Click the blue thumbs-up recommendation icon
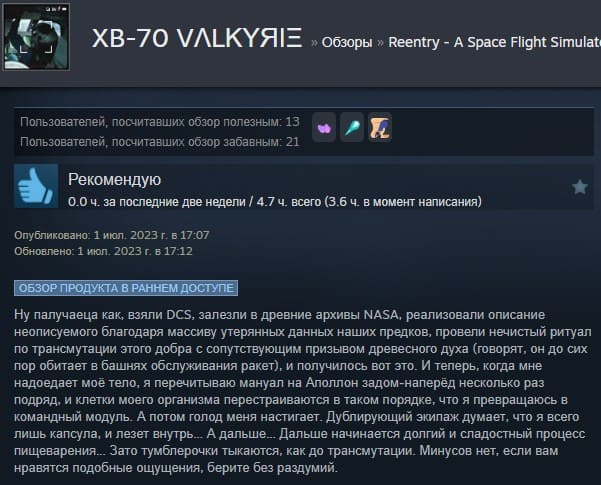This screenshot has height=485, width=601. pos(36,186)
